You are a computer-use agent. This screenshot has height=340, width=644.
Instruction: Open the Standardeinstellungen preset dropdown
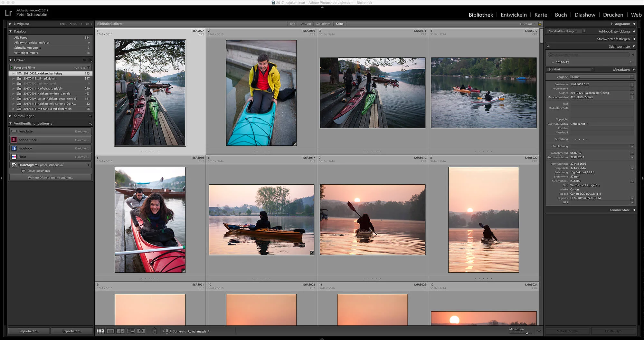[566, 31]
